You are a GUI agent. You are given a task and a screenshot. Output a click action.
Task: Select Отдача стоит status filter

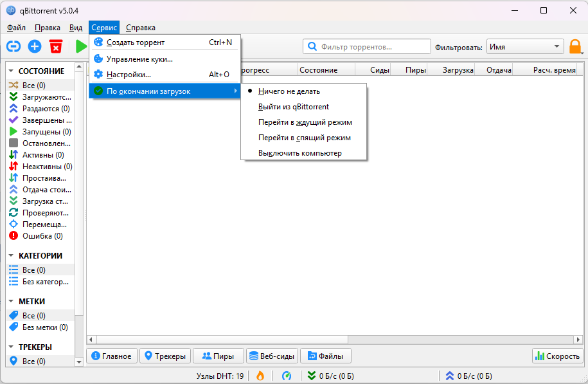coord(40,190)
